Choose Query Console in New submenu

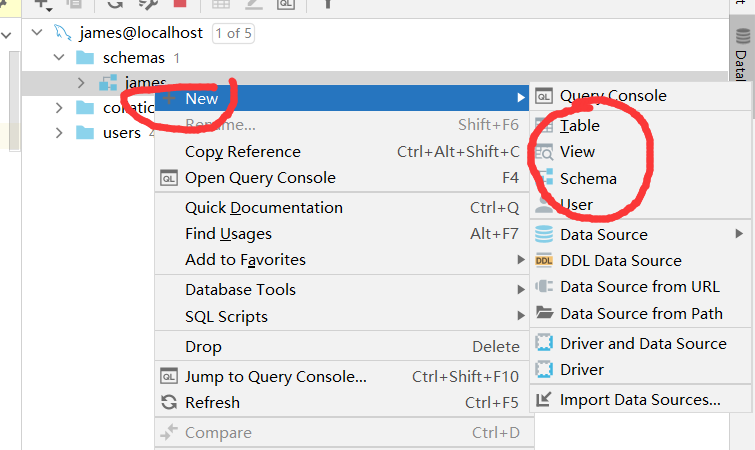click(x=640, y=96)
